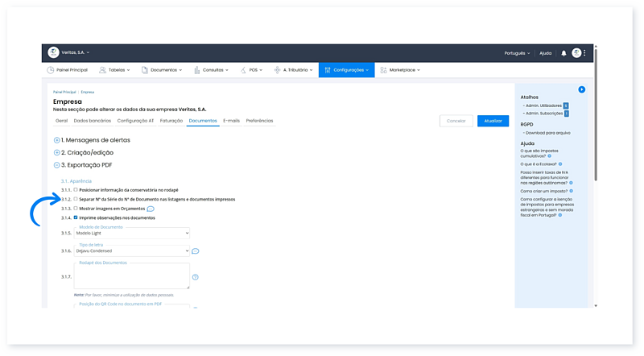The image size is (644, 356).
Task: Check Separar Nº da Série do Nº de Documento
Action: 76,199
